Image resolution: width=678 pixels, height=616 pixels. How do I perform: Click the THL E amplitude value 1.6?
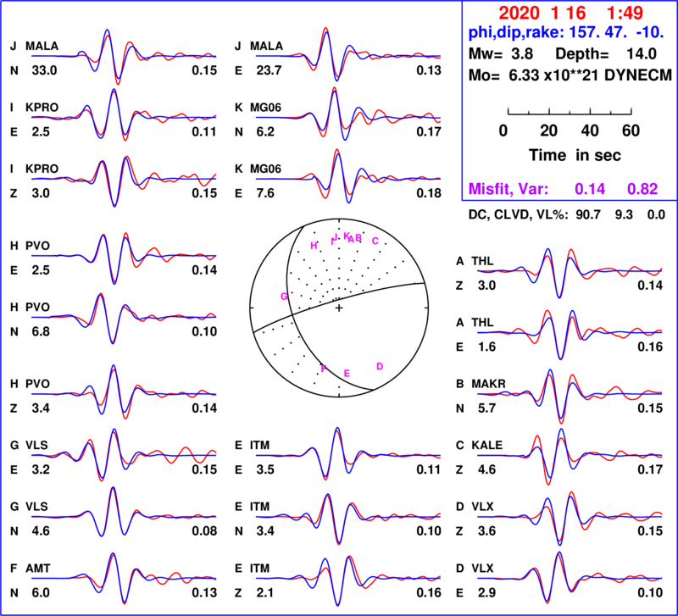tap(486, 347)
